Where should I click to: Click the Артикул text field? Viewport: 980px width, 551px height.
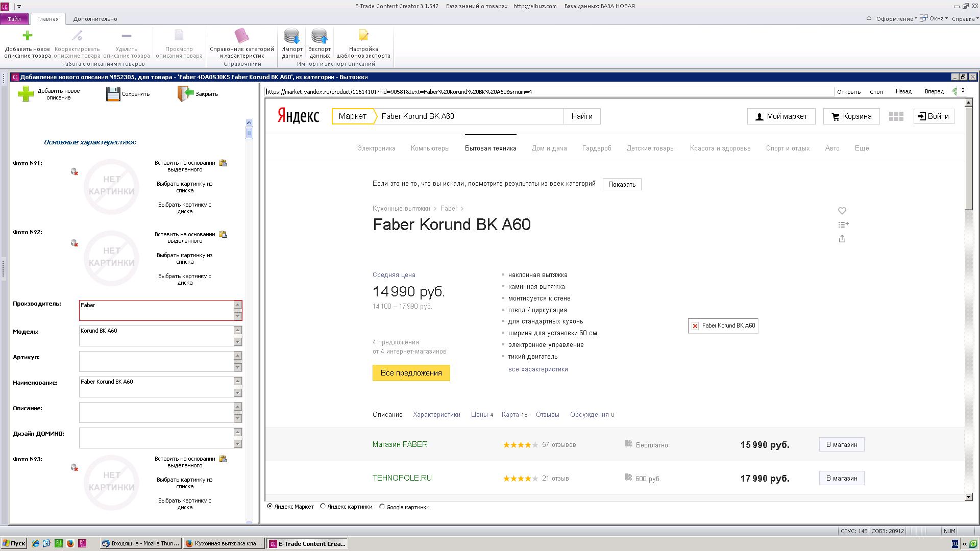[x=156, y=361]
